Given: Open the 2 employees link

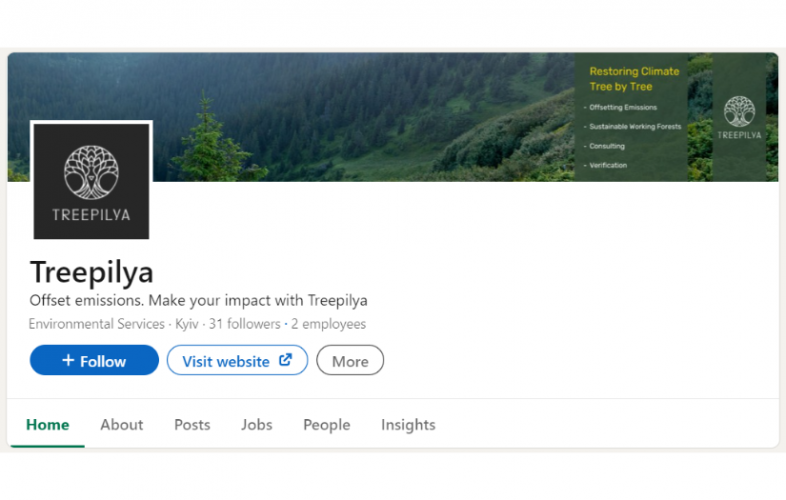Looking at the screenshot, I should point(328,324).
